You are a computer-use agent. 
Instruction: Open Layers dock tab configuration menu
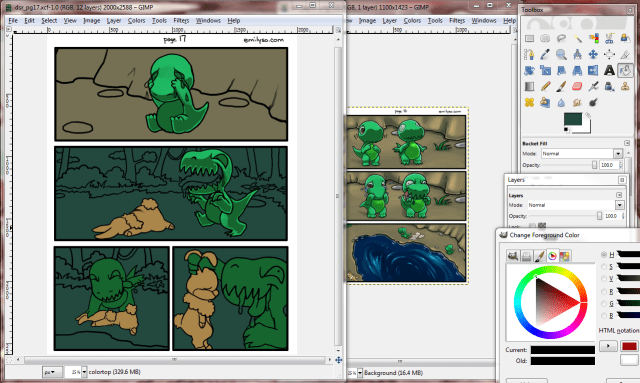pos(619,195)
